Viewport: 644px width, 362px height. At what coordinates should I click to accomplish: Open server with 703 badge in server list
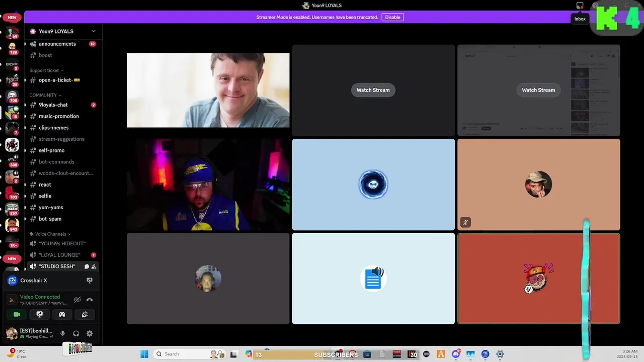12,193
